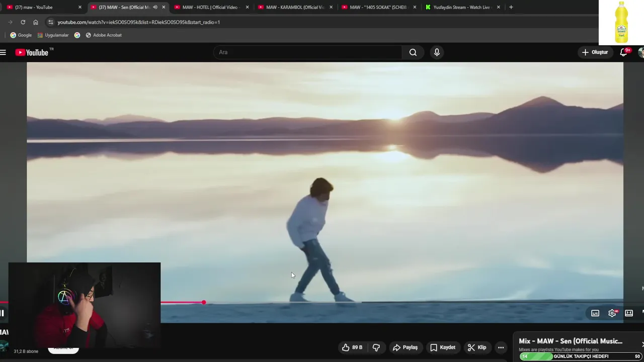Screen dimensions: 644x362
Task: Go forward in browser history
Action: (x=10, y=22)
